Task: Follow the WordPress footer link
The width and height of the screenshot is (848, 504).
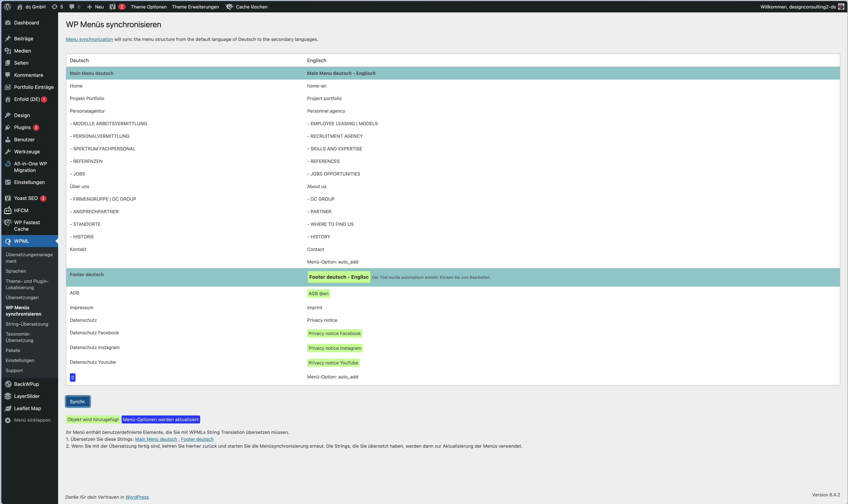Action: tap(137, 497)
